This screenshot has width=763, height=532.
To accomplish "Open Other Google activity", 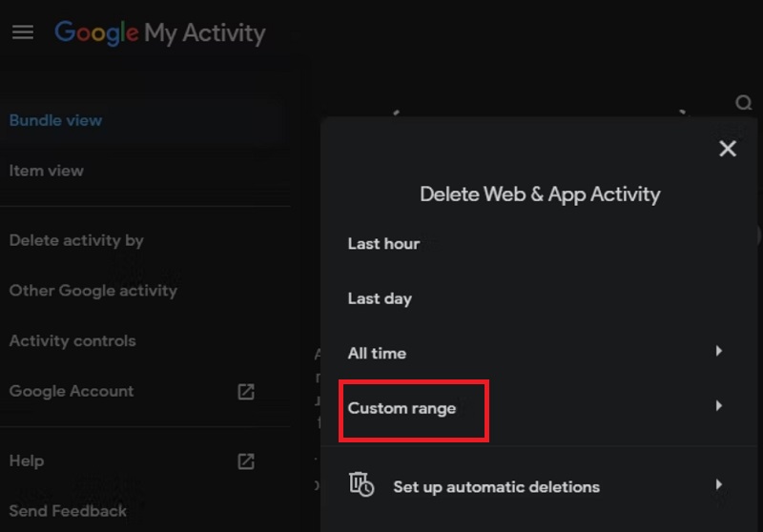I will [93, 291].
